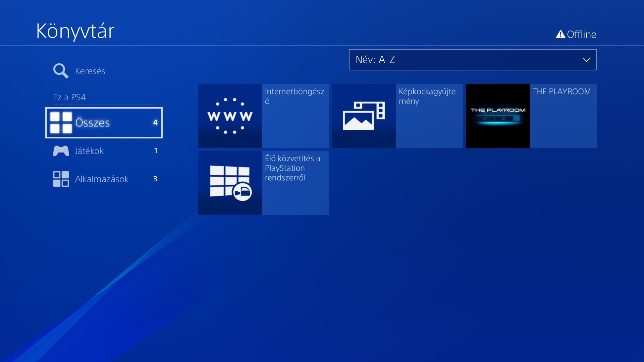Select the Összes category label
Viewport: 644px width, 362px height.
93,123
